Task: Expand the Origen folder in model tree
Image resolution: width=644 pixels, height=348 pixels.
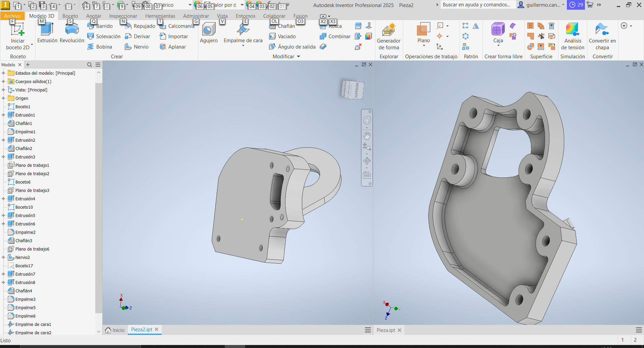Action: click(3, 98)
